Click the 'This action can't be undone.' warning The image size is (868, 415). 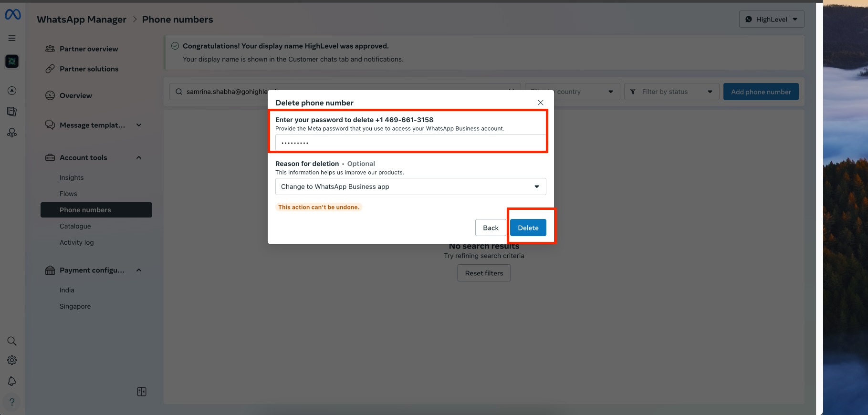tap(319, 207)
